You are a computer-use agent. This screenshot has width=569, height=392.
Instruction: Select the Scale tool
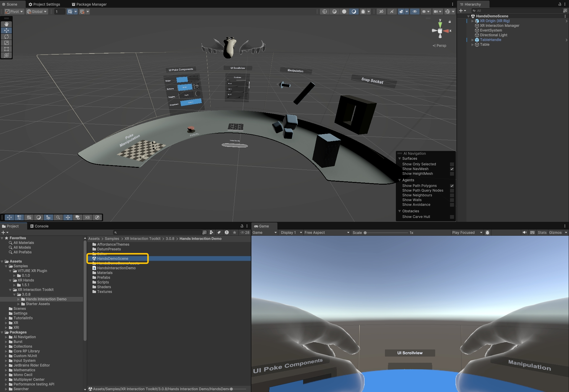click(6, 43)
